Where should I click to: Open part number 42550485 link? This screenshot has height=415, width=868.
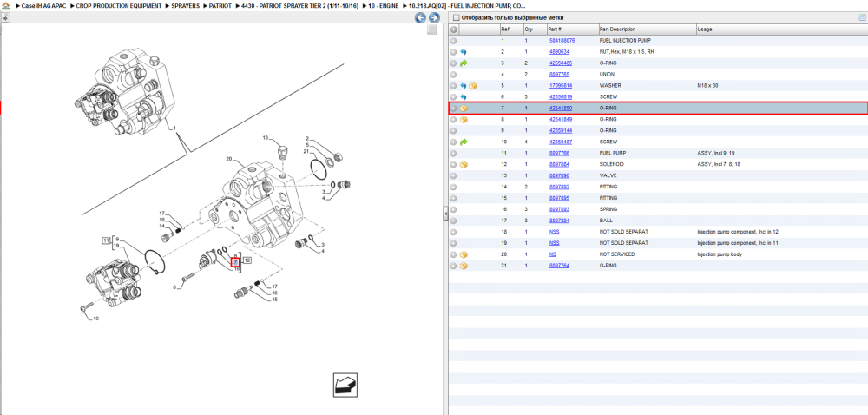coord(560,63)
